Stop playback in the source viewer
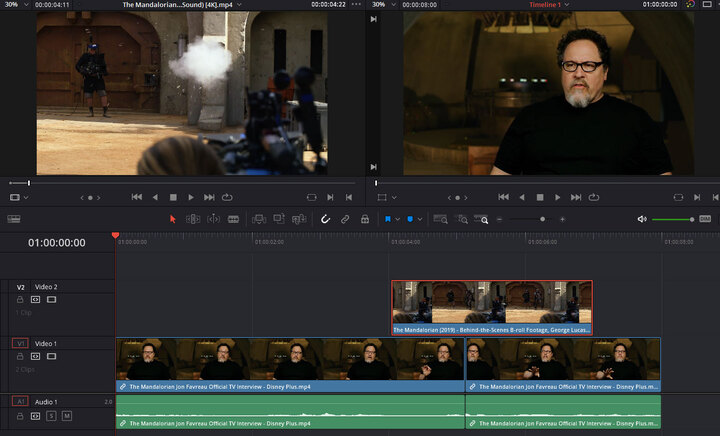Viewport: 720px width, 436px height. [173, 197]
